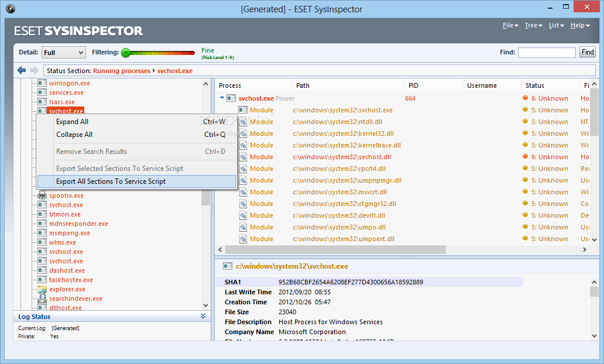Collapse the Log Status panel

203,316
